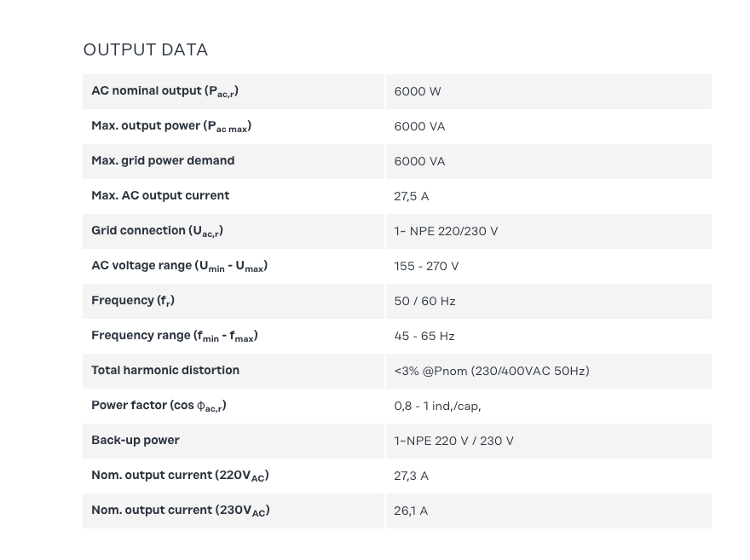
Task: Select the 155 - 270 V value
Action: click(426, 267)
